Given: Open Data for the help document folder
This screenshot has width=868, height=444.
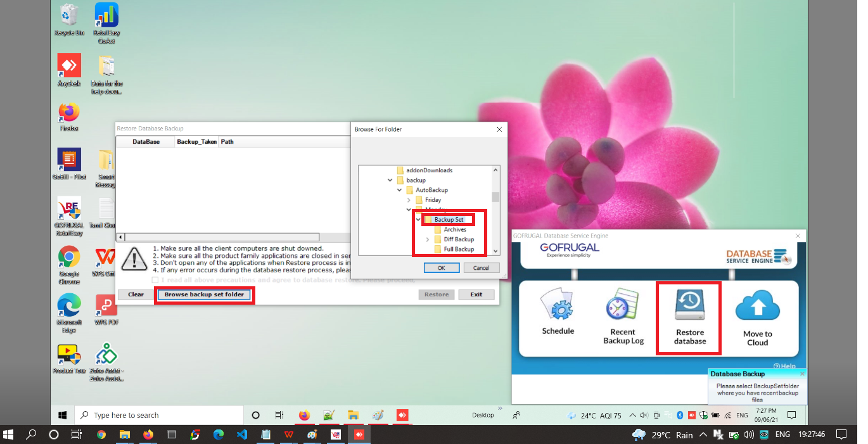Looking at the screenshot, I should [x=106, y=75].
